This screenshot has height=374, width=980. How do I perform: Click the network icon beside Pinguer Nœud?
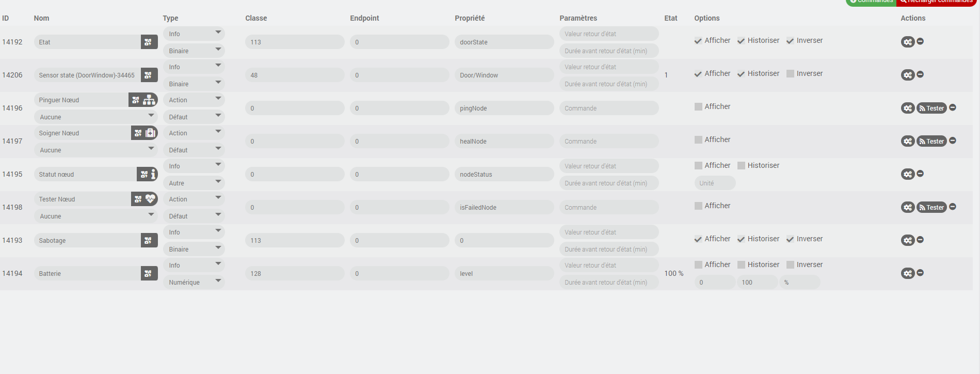point(150,100)
